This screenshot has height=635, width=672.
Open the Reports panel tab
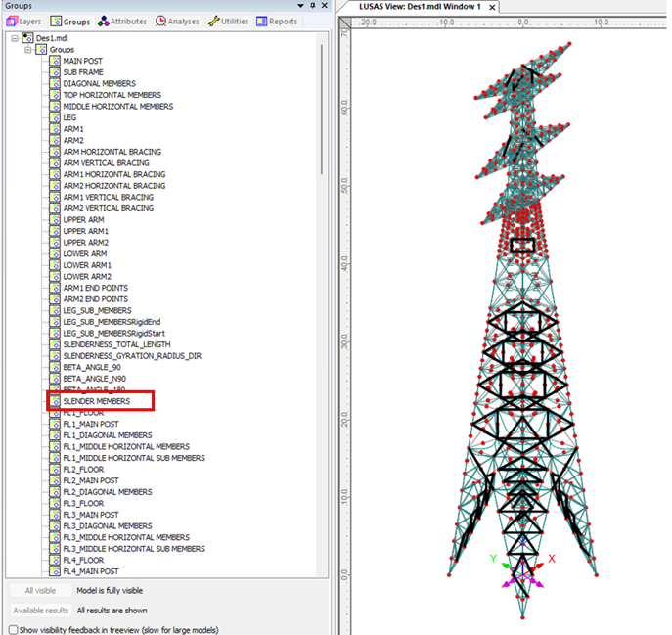coord(278,21)
